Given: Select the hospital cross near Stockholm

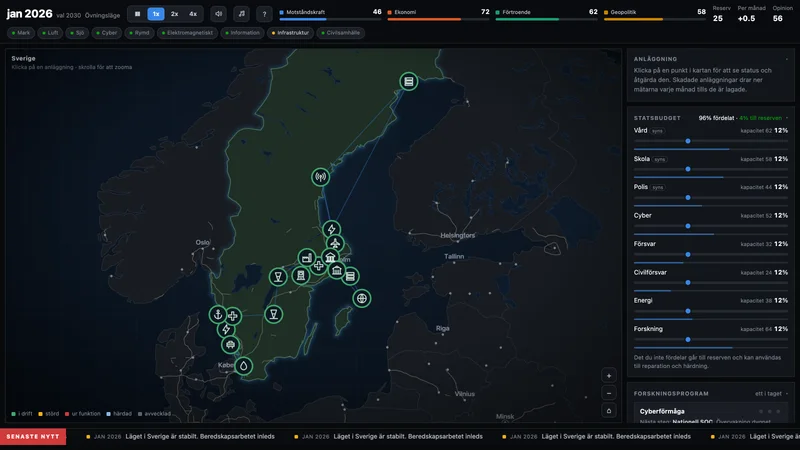Looking at the screenshot, I should [x=318, y=265].
